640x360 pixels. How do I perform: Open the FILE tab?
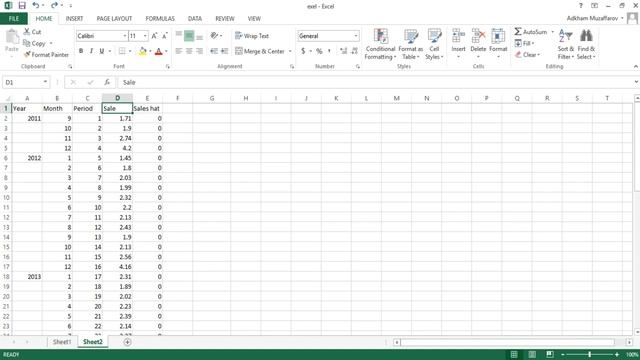[x=14, y=19]
